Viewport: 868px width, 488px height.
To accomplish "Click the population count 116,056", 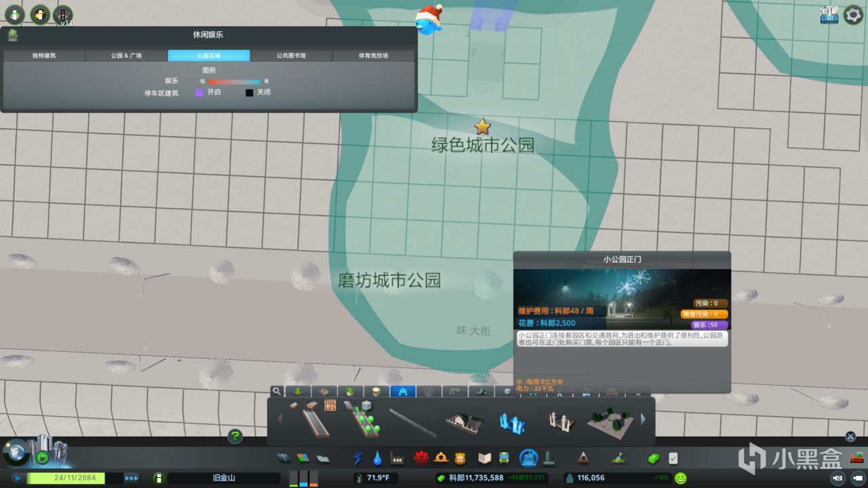I will [x=589, y=478].
